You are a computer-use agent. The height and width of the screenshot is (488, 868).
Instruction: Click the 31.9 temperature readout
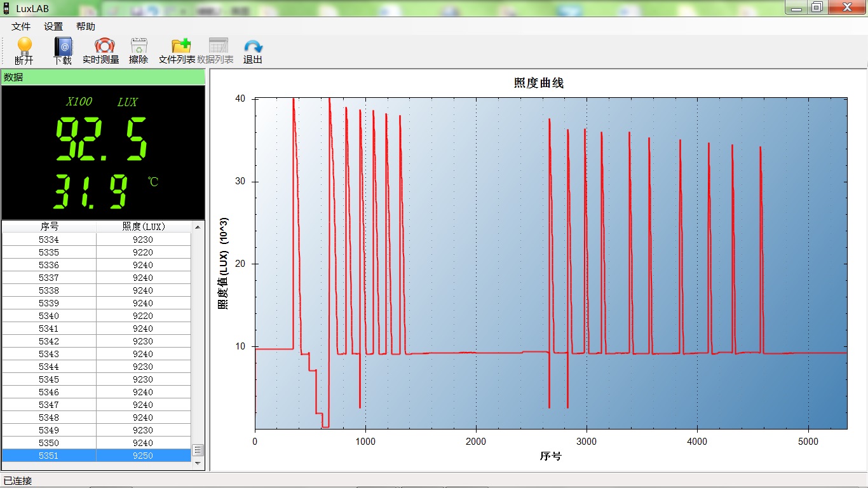90,192
